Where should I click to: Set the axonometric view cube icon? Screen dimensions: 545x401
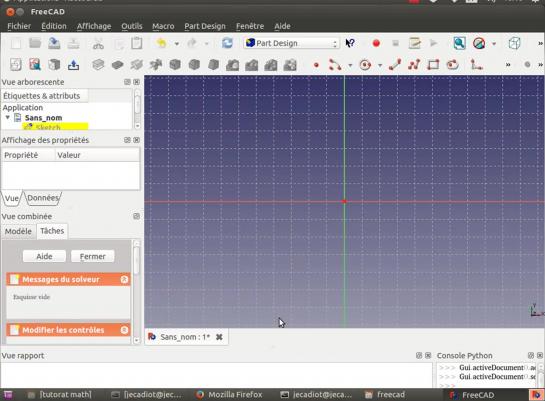[x=514, y=43]
